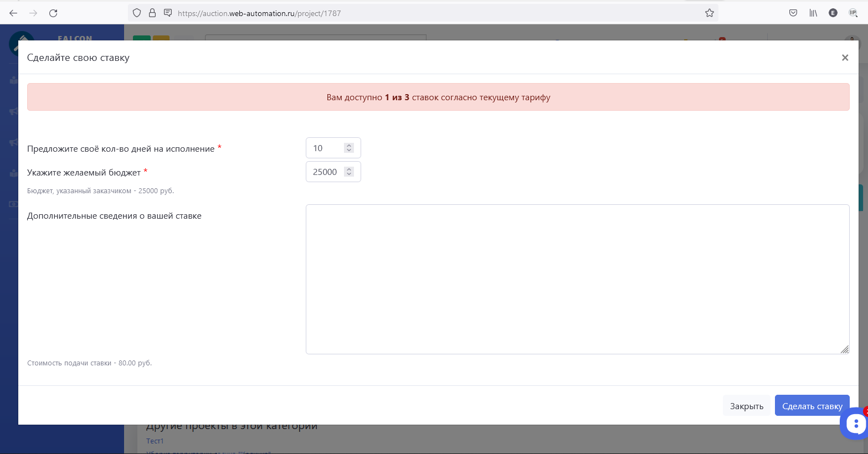The width and height of the screenshot is (868, 454).
Task: Open the browser library icon
Action: (x=813, y=13)
